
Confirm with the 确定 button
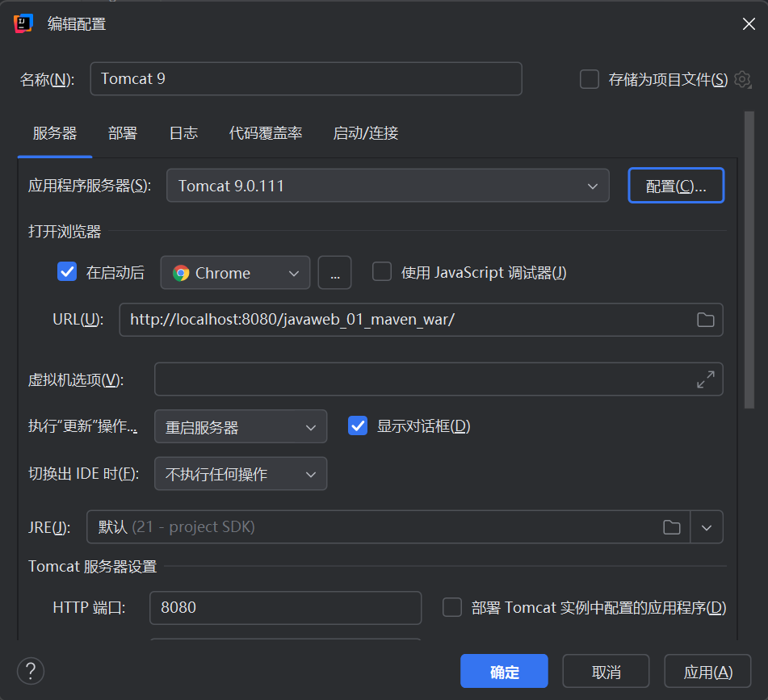click(504, 671)
